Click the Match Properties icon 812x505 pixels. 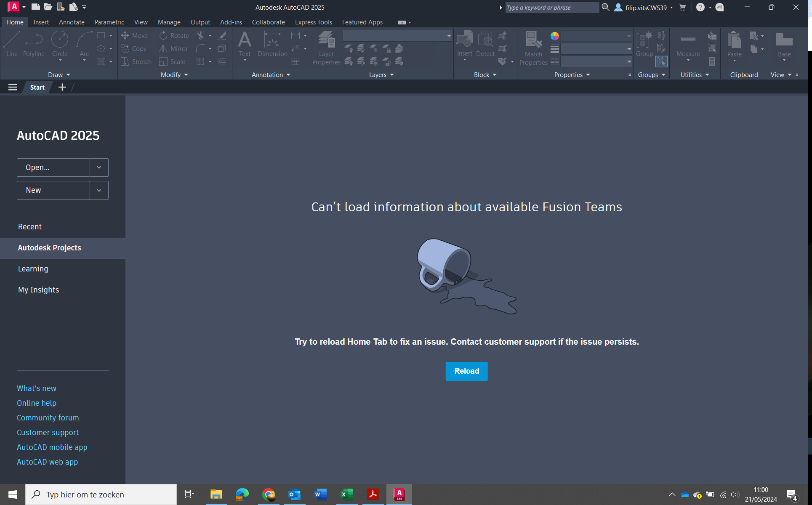point(533,47)
